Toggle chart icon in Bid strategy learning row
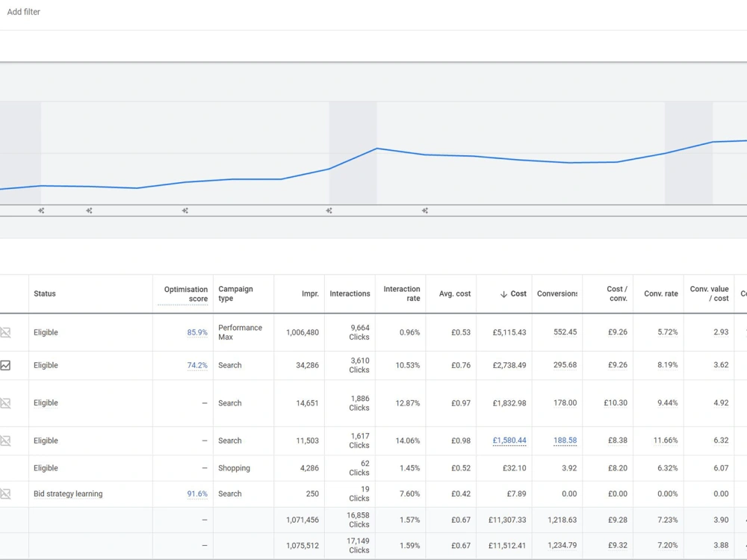 coord(5,494)
